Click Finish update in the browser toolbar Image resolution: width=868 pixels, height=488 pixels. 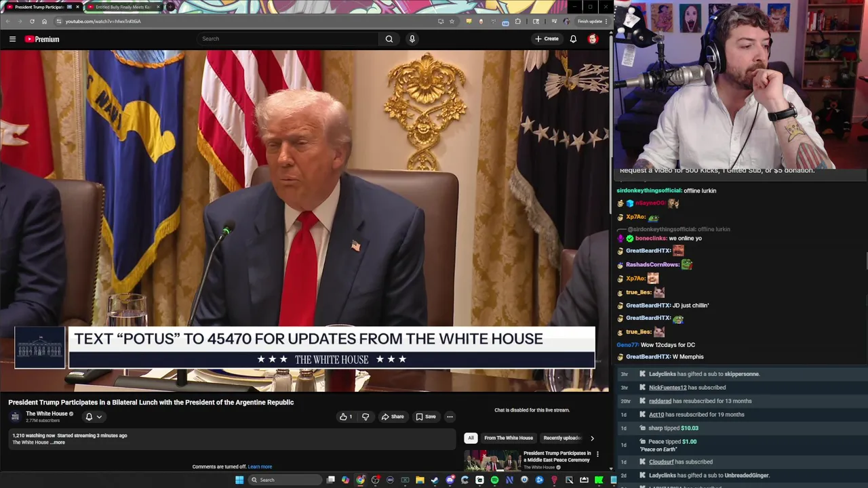[591, 21]
